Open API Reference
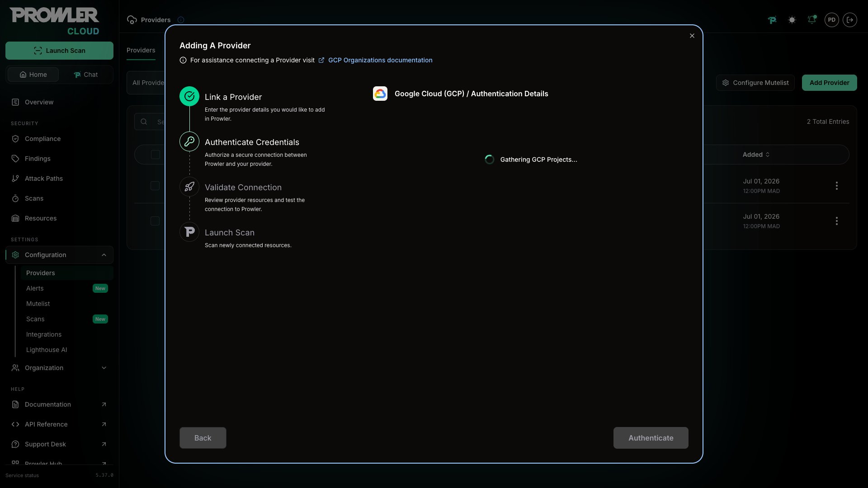Image resolution: width=868 pixels, height=488 pixels. (59, 424)
